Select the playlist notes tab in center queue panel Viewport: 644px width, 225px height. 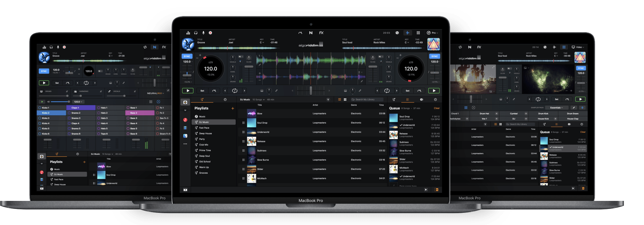394,100
